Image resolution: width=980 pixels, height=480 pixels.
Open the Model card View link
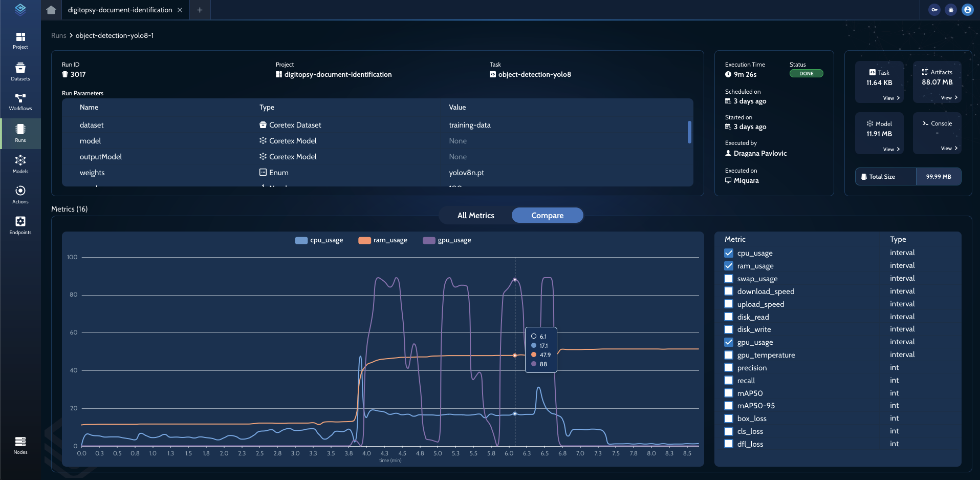(x=891, y=150)
